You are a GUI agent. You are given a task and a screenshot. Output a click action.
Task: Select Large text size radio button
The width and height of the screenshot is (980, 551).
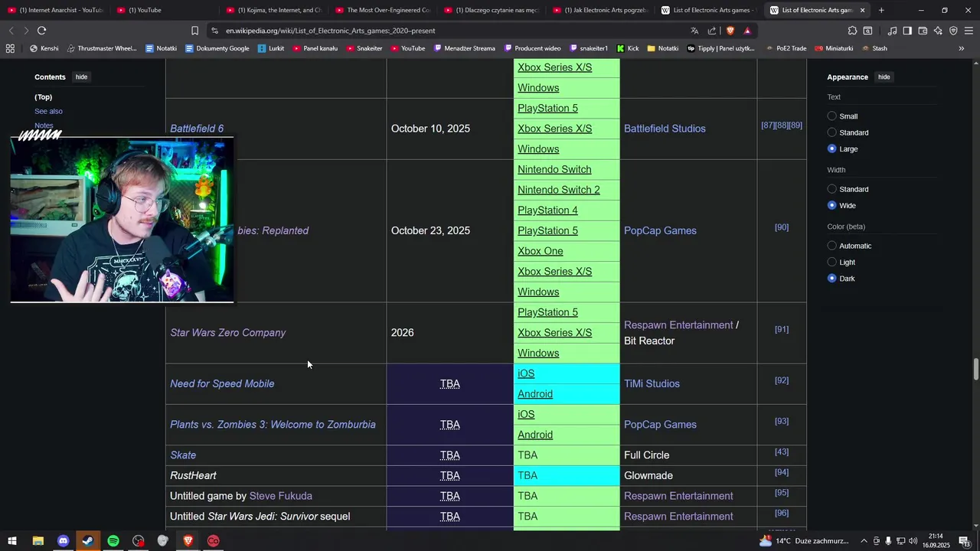tap(831, 148)
